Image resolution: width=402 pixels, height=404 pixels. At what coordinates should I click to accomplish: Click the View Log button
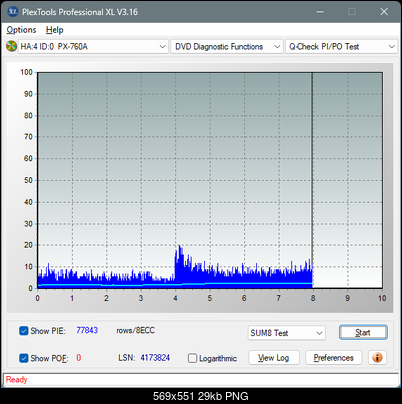point(274,358)
